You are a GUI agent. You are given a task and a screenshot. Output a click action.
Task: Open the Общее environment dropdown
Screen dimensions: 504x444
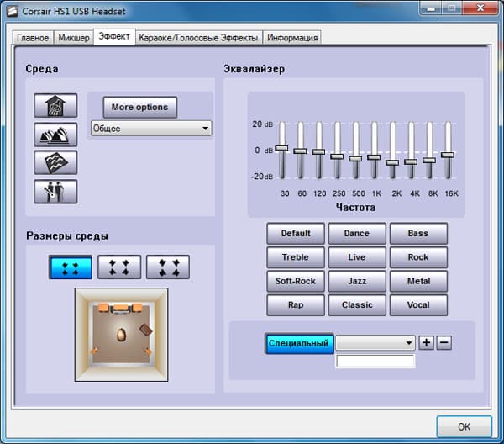pyautogui.click(x=151, y=129)
